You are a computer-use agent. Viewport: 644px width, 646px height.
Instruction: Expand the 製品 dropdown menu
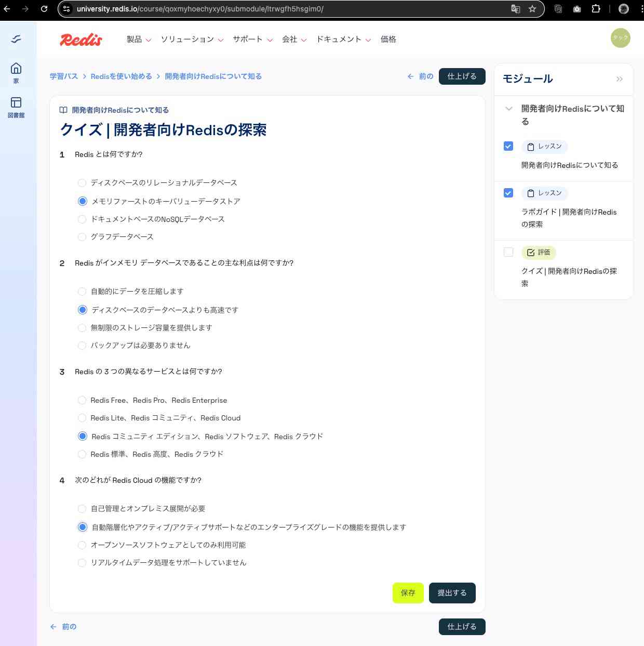point(139,39)
